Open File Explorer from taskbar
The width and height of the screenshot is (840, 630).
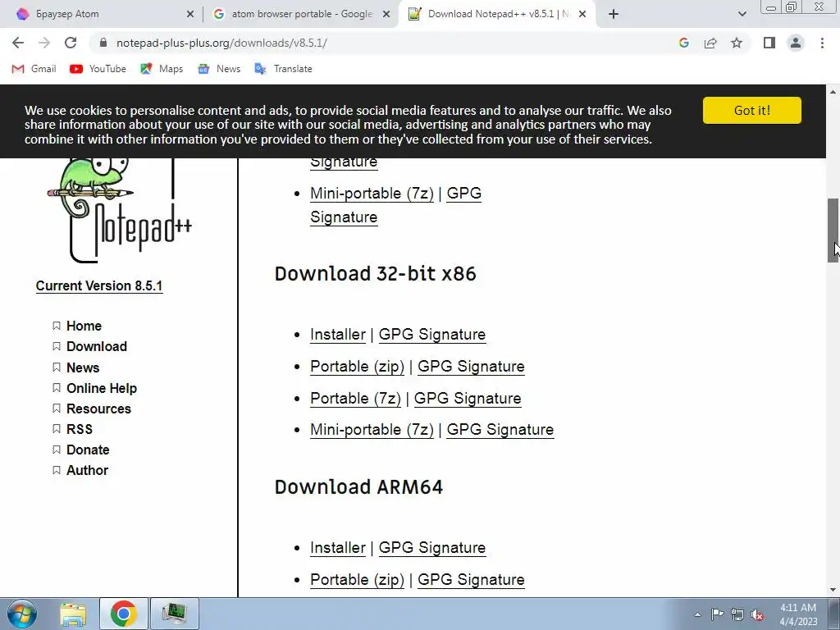pos(73,614)
